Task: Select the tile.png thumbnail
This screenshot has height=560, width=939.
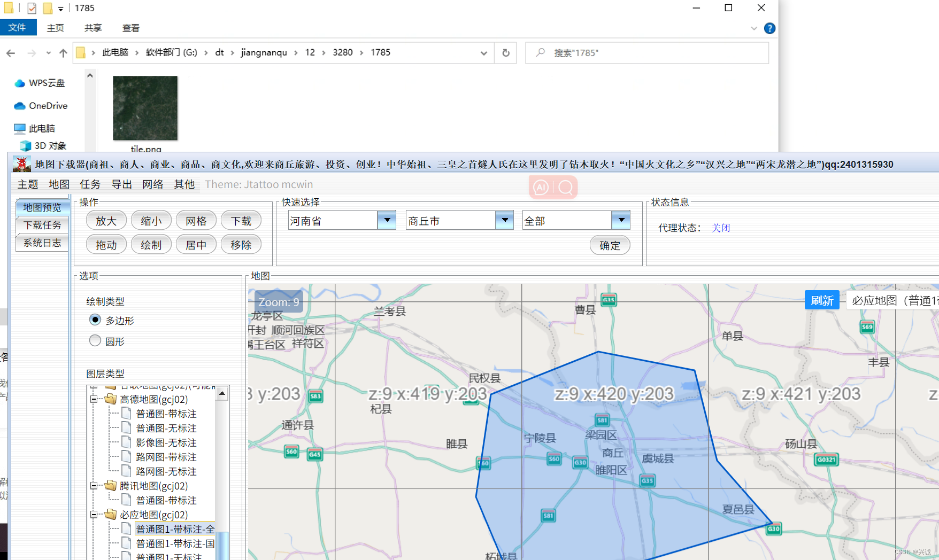Action: pos(145,108)
